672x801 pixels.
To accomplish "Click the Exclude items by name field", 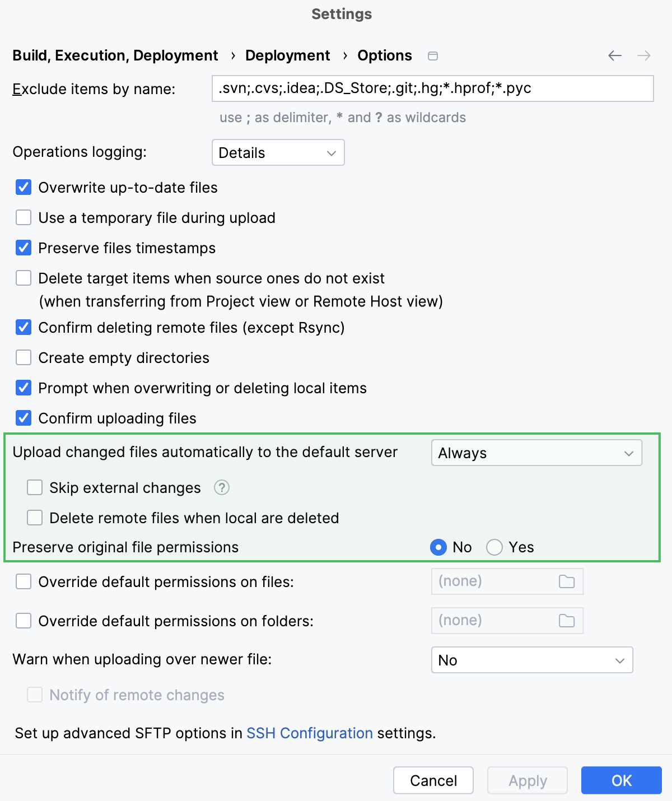I will (432, 88).
